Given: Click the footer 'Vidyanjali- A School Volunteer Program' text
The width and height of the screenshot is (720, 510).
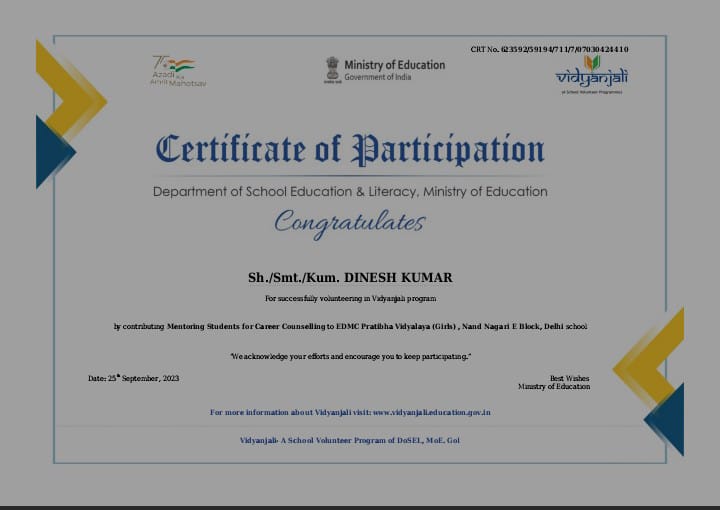Looking at the screenshot, I should pyautogui.click(x=350, y=440).
